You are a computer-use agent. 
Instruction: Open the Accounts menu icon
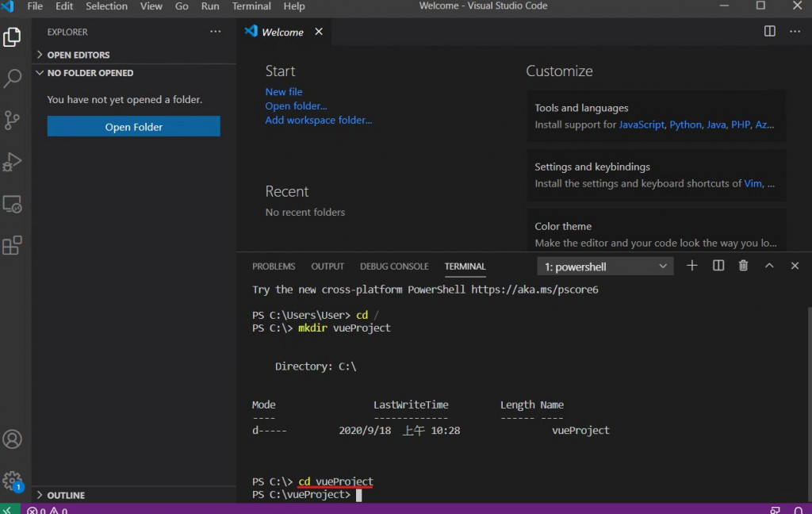12,439
